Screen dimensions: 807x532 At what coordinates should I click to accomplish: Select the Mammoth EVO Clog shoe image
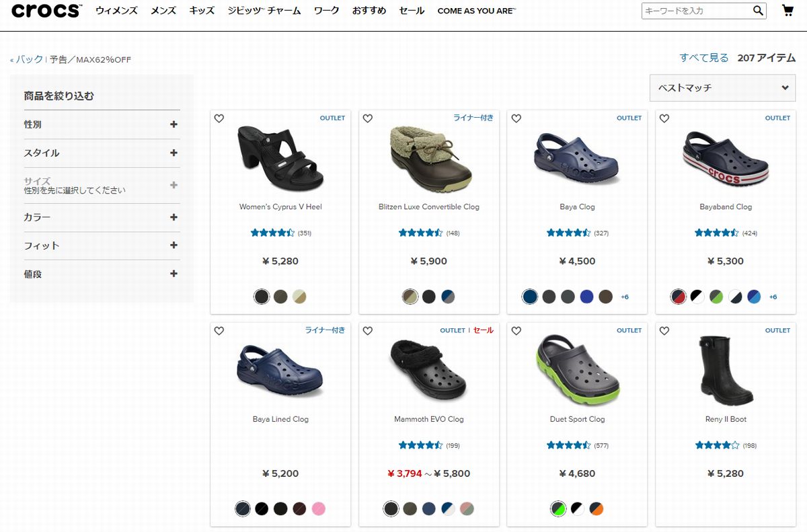tap(428, 369)
